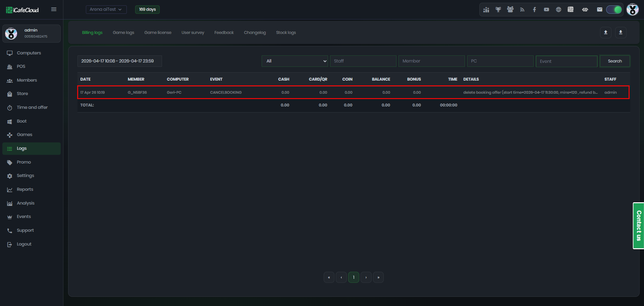Click the iCafeCloud square logo icon in header

click(571, 9)
